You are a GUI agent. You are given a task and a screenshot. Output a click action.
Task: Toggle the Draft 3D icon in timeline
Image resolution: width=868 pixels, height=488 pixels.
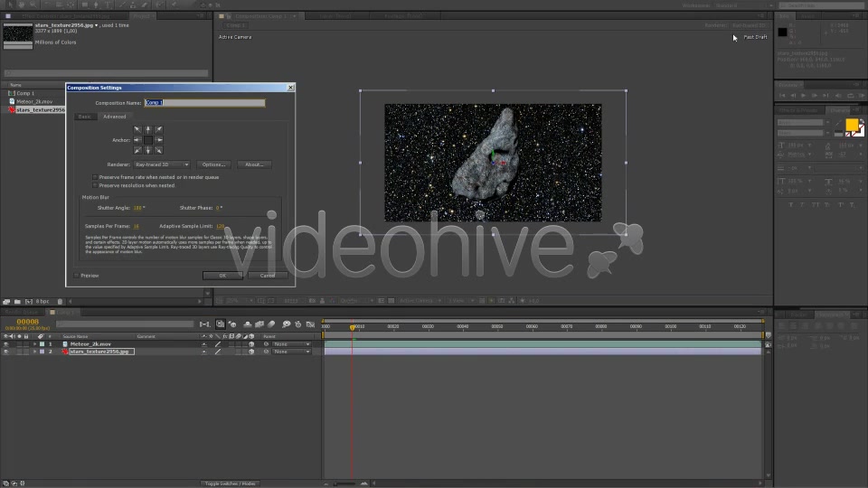click(233, 324)
